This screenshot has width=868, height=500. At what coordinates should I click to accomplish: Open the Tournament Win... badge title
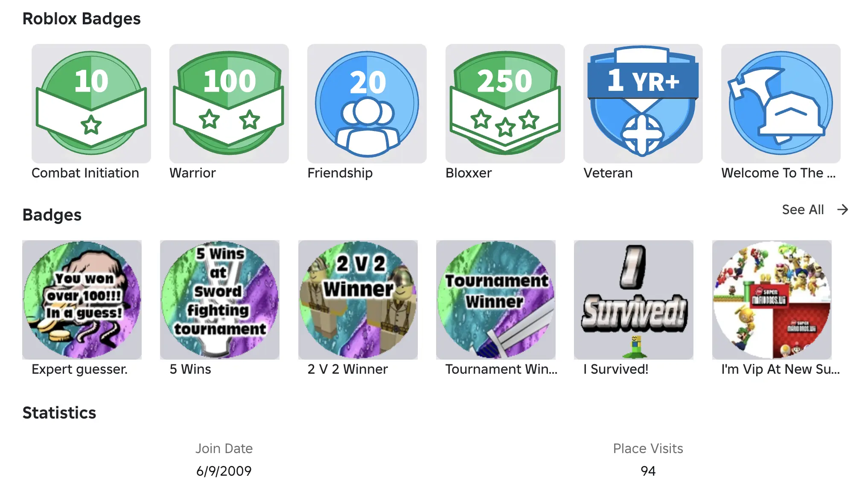point(501,369)
